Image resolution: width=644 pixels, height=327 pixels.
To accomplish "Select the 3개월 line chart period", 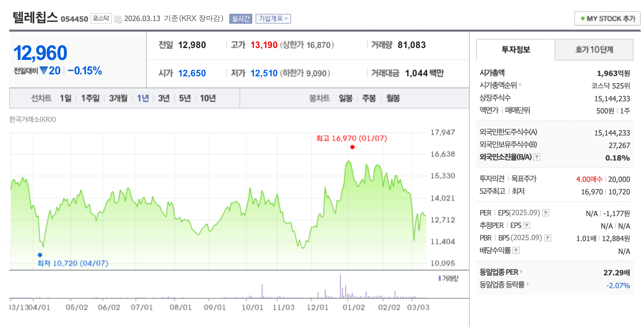I will coord(118,98).
